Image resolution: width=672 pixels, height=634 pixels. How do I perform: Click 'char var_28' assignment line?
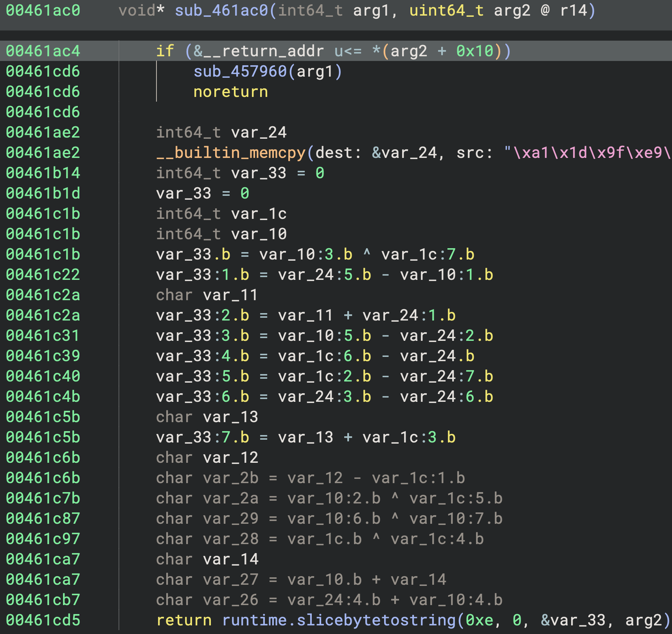(x=320, y=539)
